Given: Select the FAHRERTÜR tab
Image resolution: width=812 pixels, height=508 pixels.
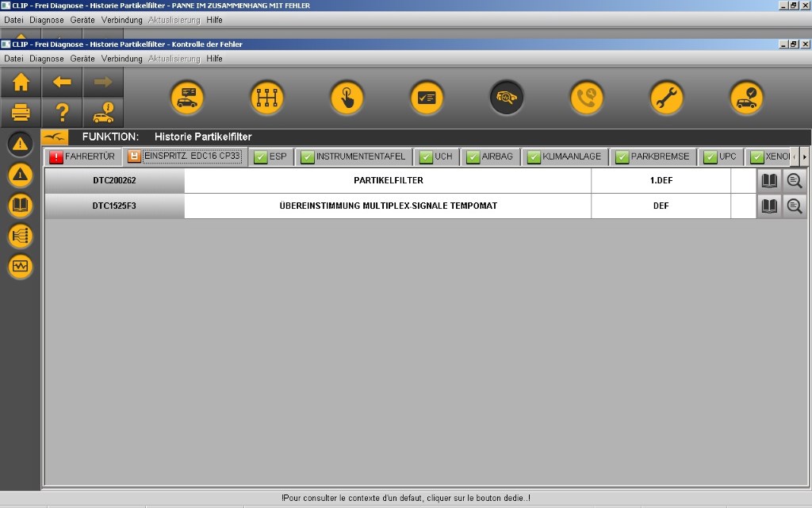Looking at the screenshot, I should point(82,156).
